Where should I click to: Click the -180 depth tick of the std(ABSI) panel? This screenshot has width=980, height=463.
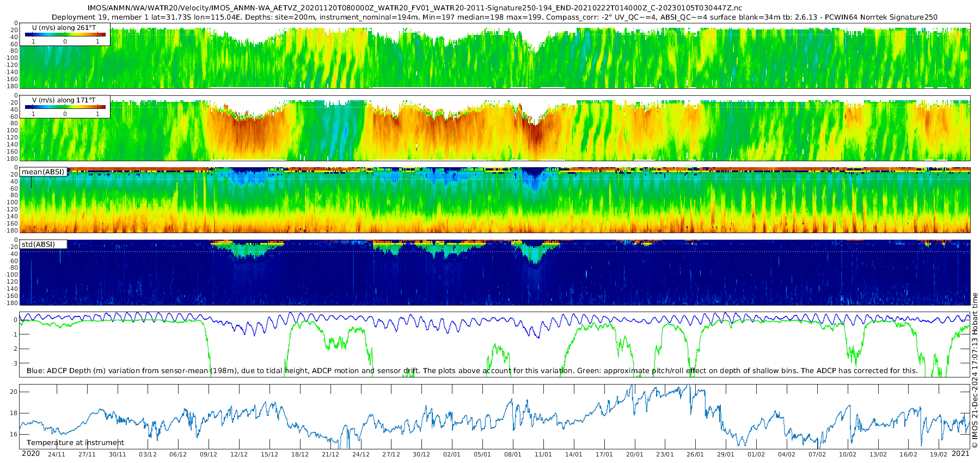(x=12, y=303)
